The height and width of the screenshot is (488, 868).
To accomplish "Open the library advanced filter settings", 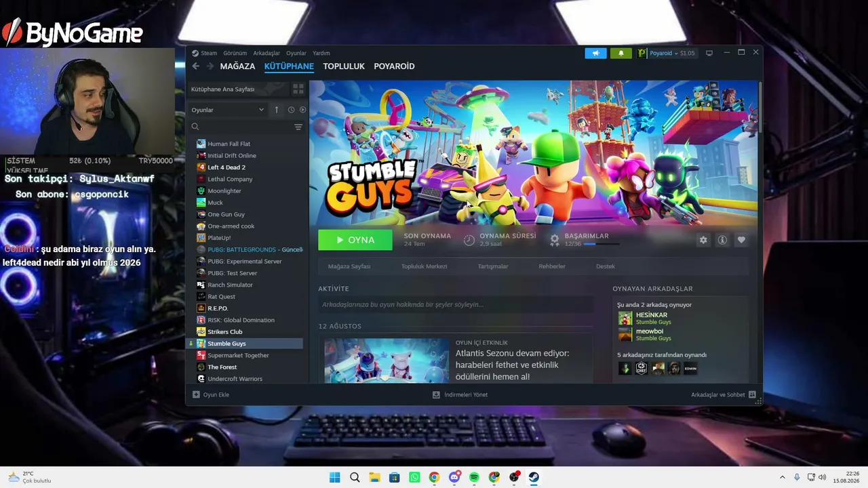I will pos(298,127).
